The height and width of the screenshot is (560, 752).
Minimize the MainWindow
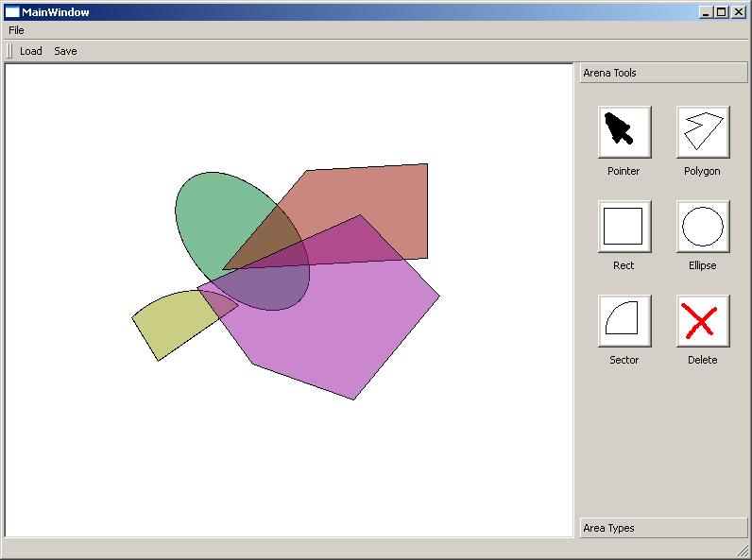(706, 12)
